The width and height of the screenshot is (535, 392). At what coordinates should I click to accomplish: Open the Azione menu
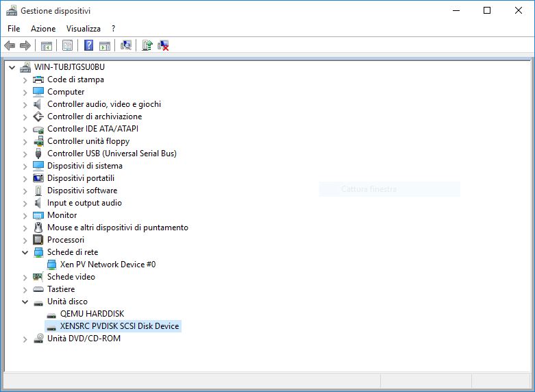coord(43,29)
